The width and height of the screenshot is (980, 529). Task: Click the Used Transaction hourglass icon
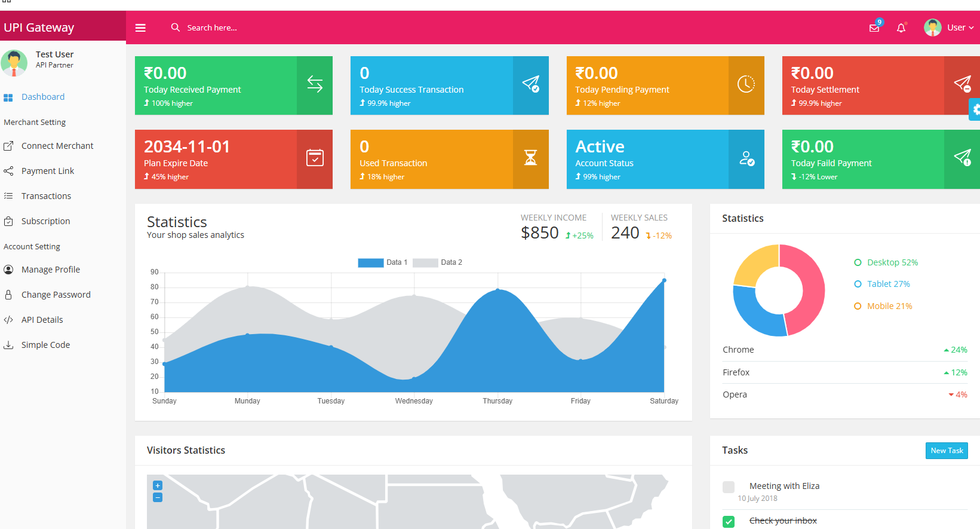click(530, 158)
